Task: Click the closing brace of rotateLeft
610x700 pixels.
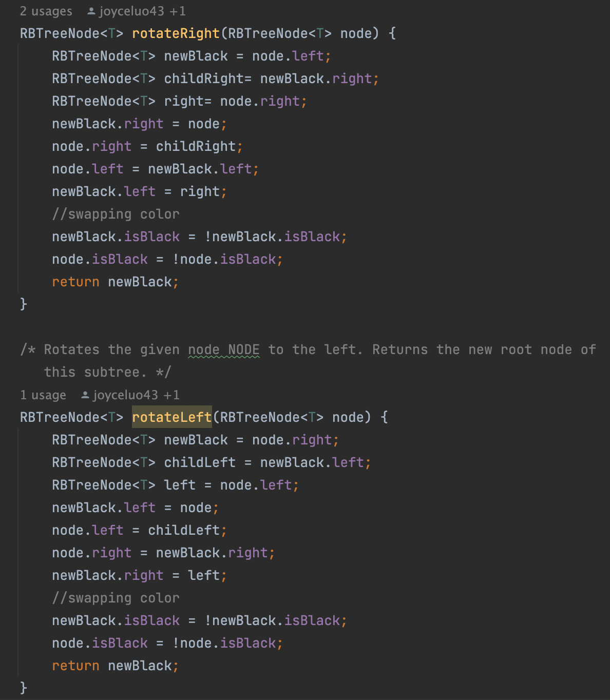Action: [24, 688]
